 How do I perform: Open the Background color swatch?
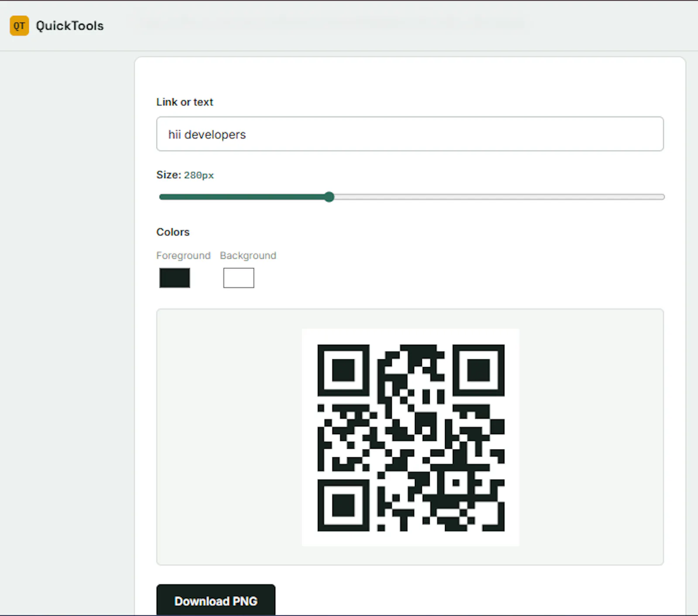(239, 278)
